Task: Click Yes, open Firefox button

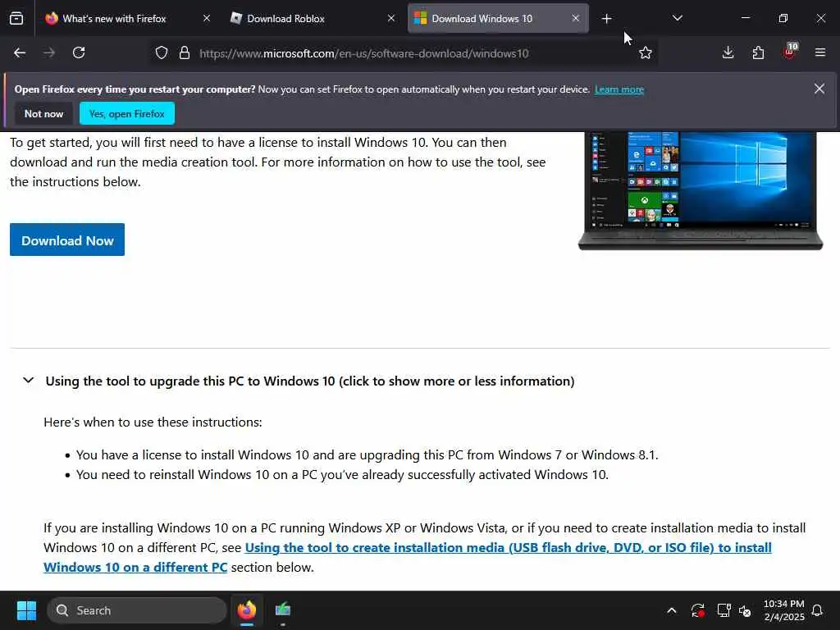Action: (127, 113)
